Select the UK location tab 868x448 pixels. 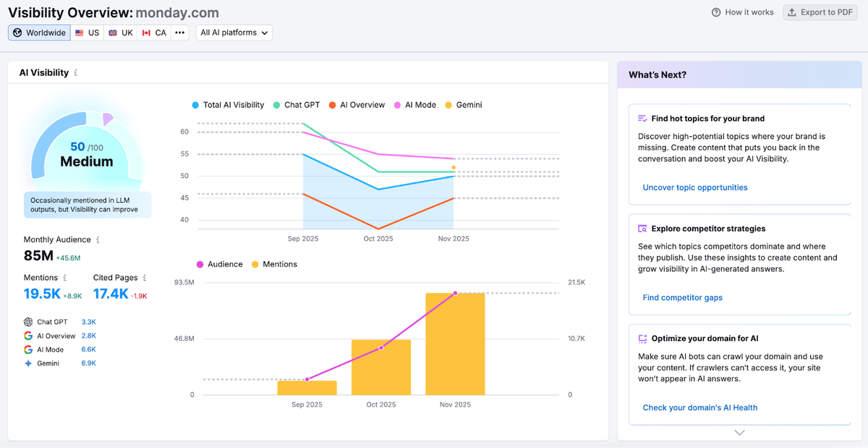[120, 33]
